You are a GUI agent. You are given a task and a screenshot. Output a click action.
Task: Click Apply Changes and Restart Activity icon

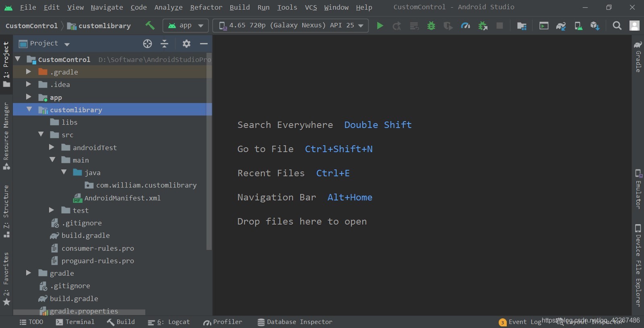click(x=397, y=26)
